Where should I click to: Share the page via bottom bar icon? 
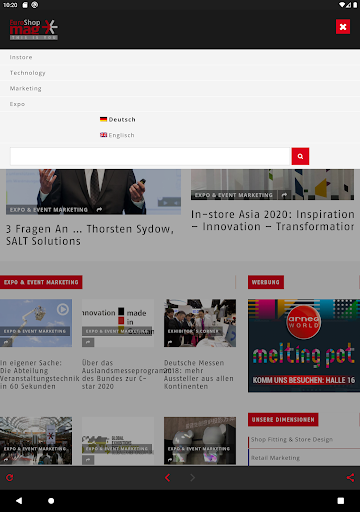tap(350, 478)
